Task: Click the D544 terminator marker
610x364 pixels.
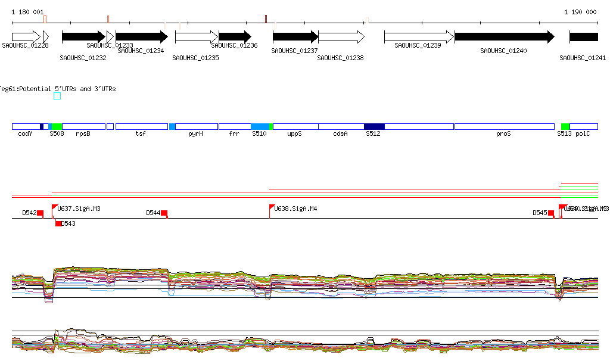Action: point(164,213)
